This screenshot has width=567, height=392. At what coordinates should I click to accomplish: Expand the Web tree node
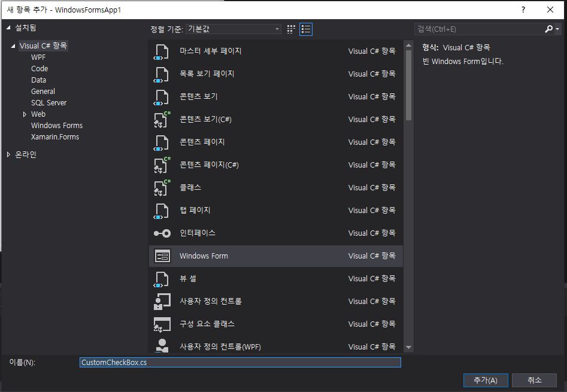point(25,114)
